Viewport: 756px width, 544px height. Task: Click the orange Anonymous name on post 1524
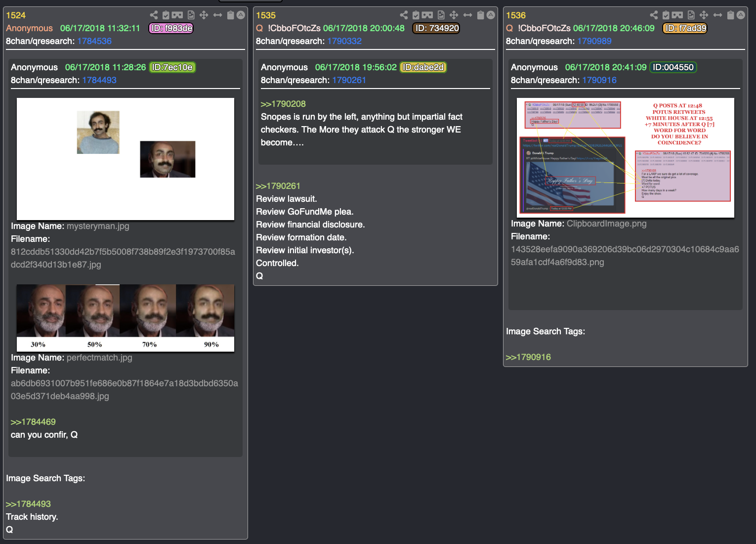[29, 28]
